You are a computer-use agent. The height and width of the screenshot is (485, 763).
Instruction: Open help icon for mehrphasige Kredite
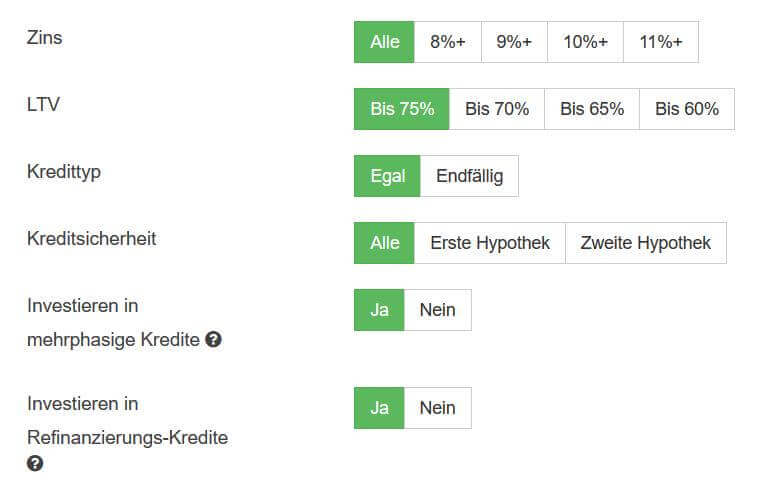pyautogui.click(x=213, y=339)
